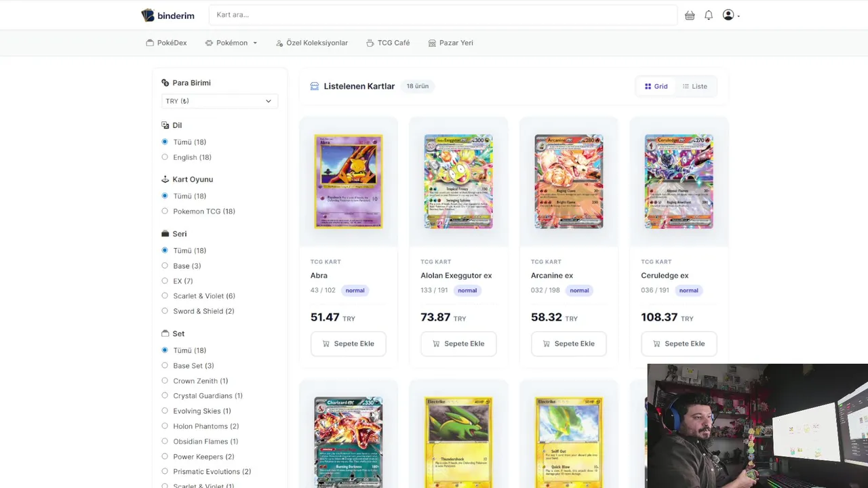Open the 'Alolan Exeggutor ex' title link
The height and width of the screenshot is (488, 868).
tap(456, 275)
